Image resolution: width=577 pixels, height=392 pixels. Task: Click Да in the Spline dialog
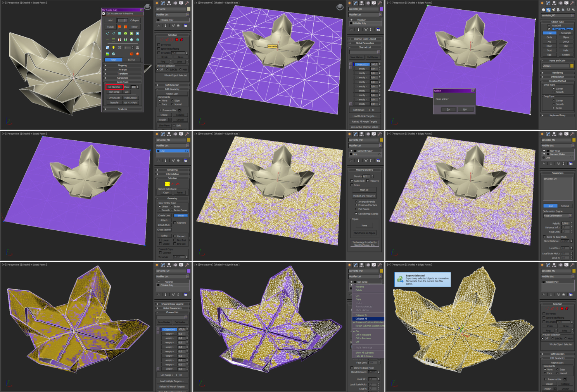tap(448, 109)
